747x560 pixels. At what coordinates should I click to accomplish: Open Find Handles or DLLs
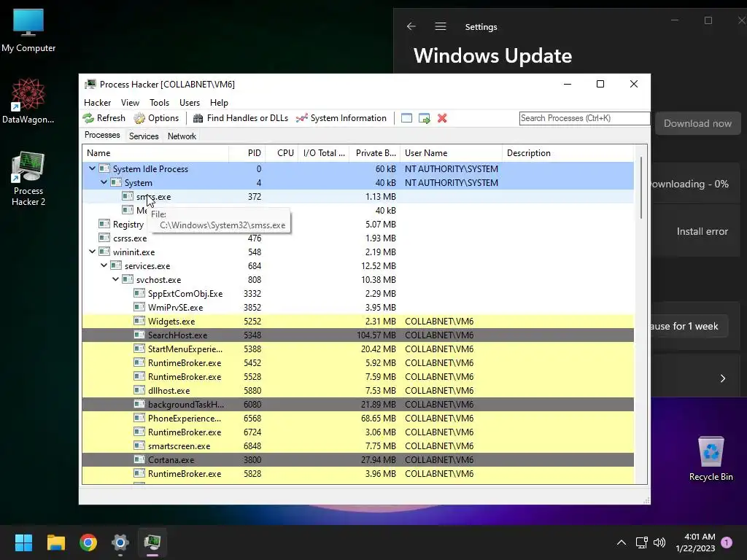click(x=241, y=118)
